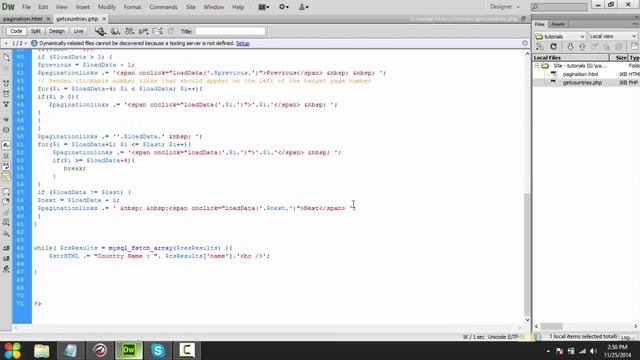Click inside the Title input field

(230, 31)
